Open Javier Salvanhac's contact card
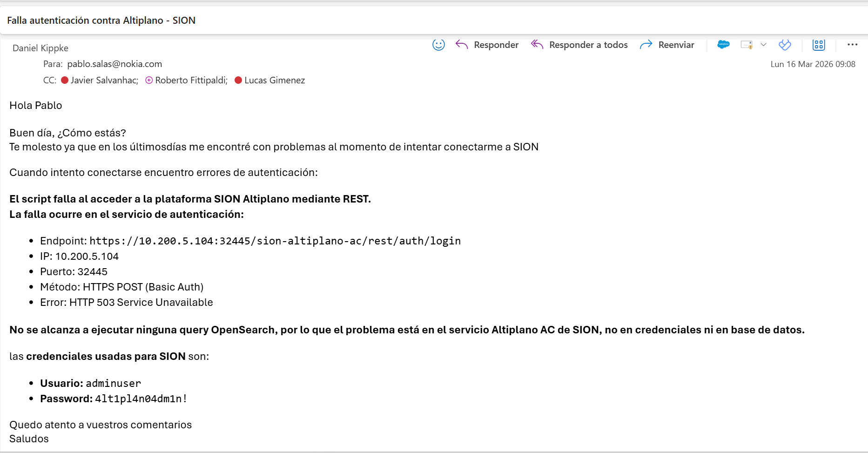 coord(104,80)
